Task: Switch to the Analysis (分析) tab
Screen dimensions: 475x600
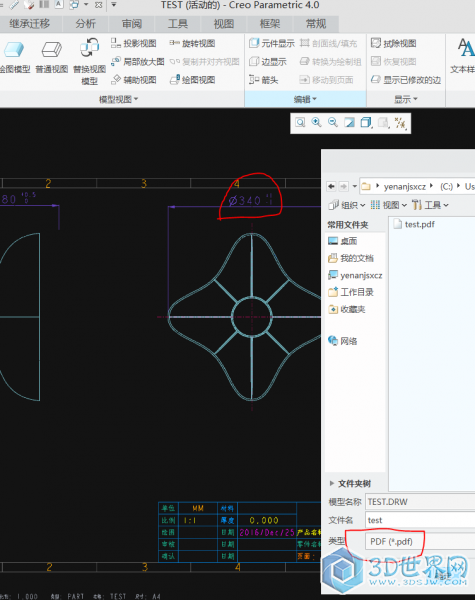Action: (85, 24)
